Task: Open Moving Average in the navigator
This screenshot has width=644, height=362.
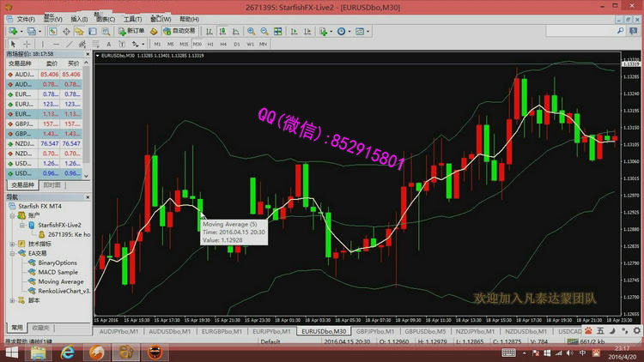Action: click(60, 281)
